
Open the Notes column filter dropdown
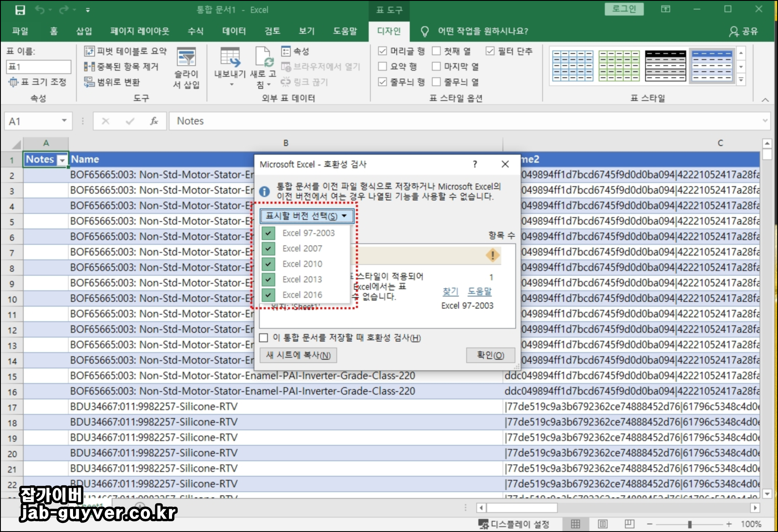[x=63, y=160]
